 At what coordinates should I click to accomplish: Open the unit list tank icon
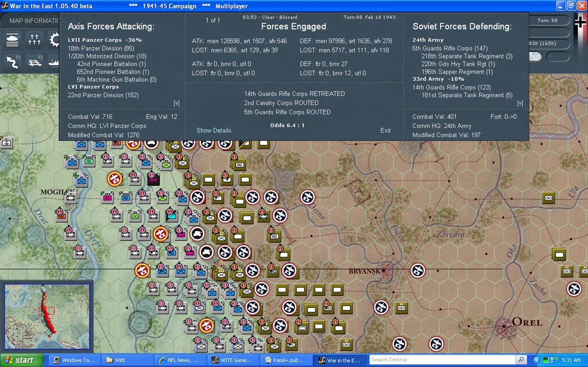13,40
